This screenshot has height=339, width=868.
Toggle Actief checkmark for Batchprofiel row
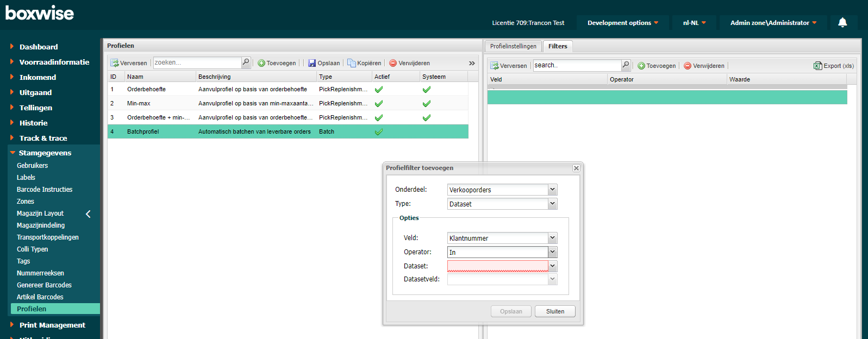[379, 131]
